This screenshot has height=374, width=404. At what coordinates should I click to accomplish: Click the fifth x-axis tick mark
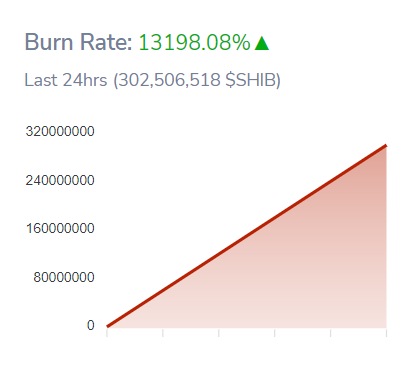(x=331, y=332)
